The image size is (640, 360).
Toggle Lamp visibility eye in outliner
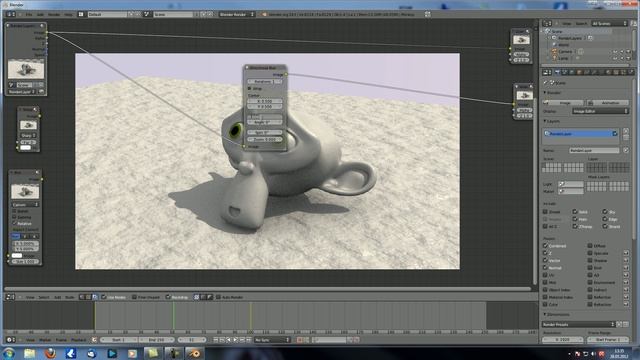pyautogui.click(x=615, y=58)
